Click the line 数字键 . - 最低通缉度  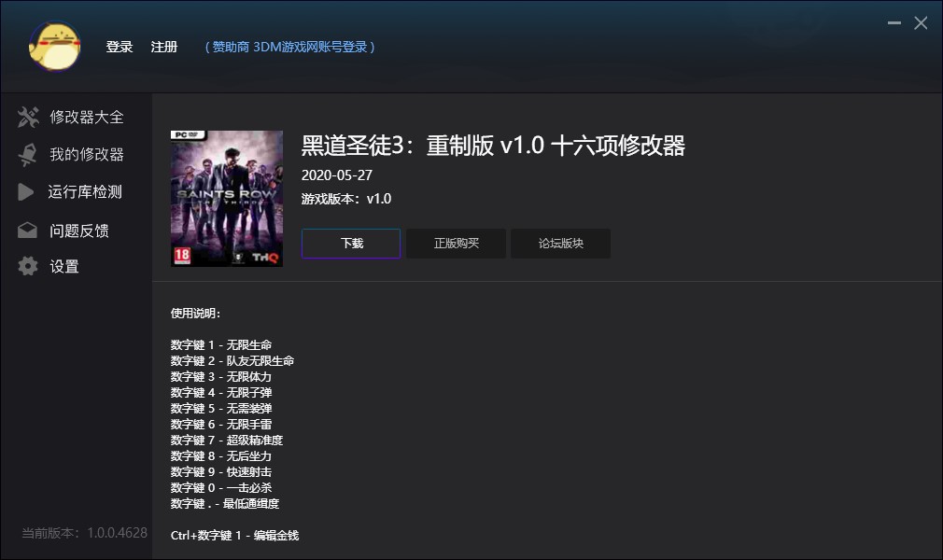225,504
